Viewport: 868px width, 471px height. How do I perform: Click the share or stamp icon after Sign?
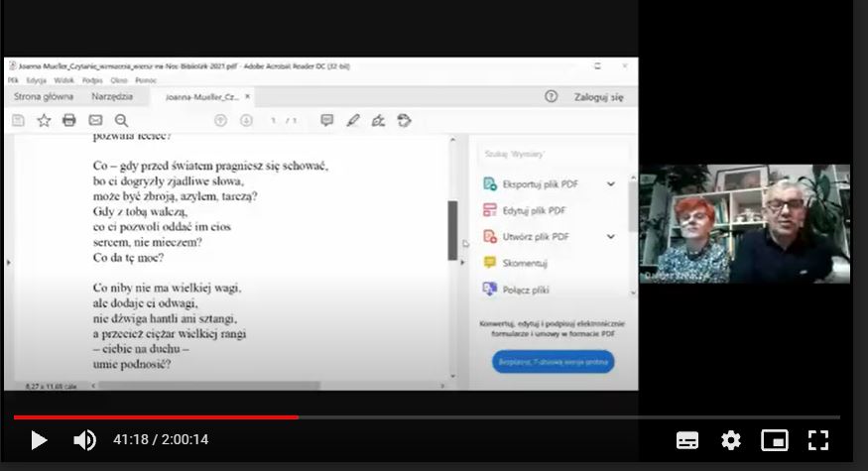coord(404,120)
